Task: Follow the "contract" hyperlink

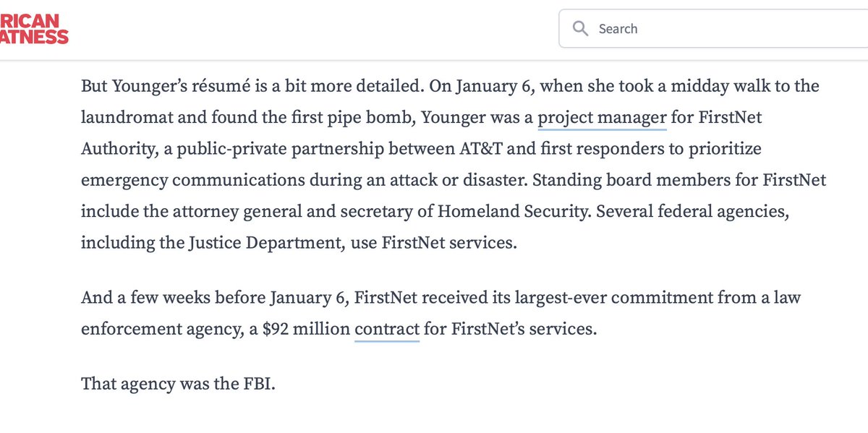Action: (387, 330)
